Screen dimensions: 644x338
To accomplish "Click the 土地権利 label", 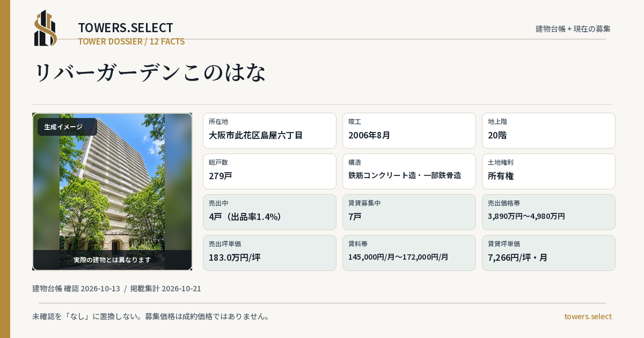I will [501, 162].
